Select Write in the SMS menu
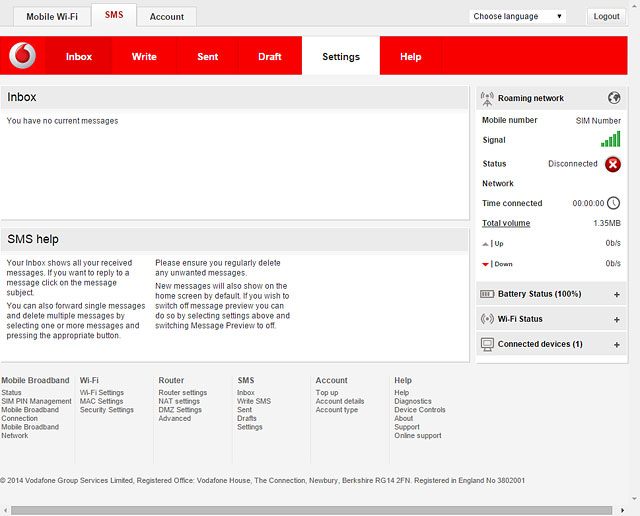The width and height of the screenshot is (640, 516). (144, 57)
